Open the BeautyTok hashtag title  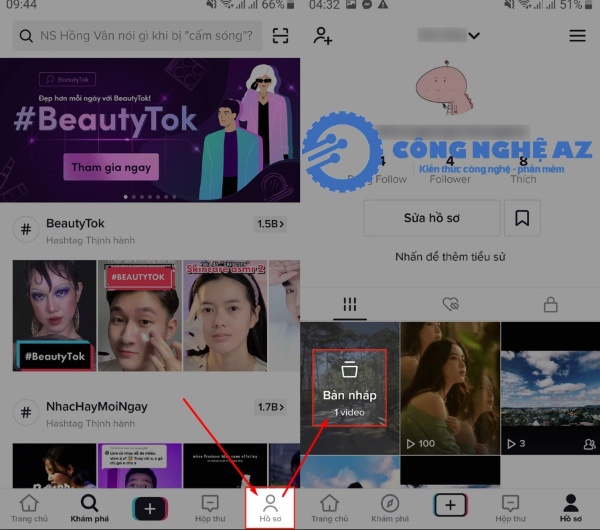click(75, 223)
